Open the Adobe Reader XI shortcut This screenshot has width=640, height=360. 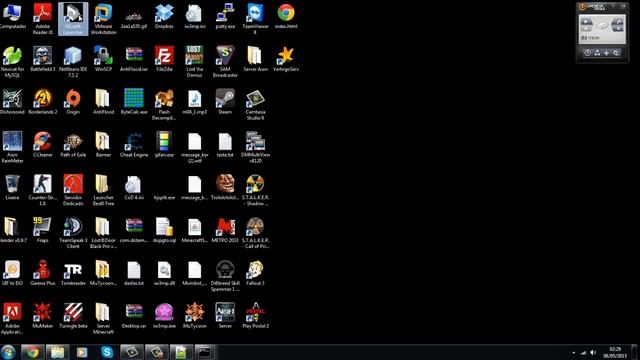pos(42,19)
